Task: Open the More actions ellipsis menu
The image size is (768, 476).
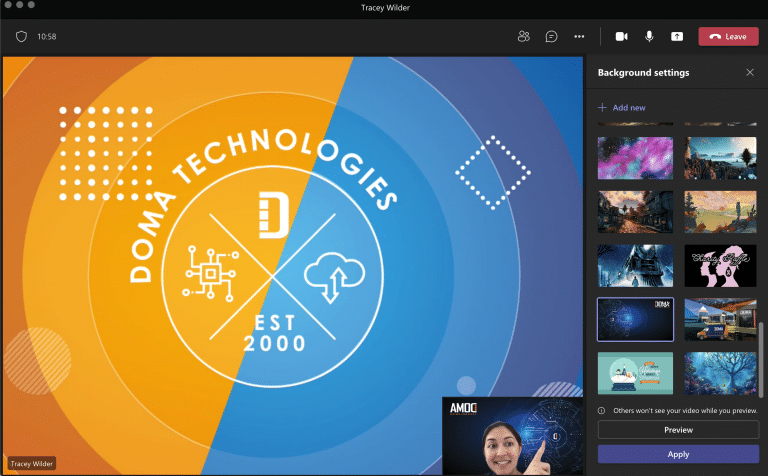Action: click(579, 36)
